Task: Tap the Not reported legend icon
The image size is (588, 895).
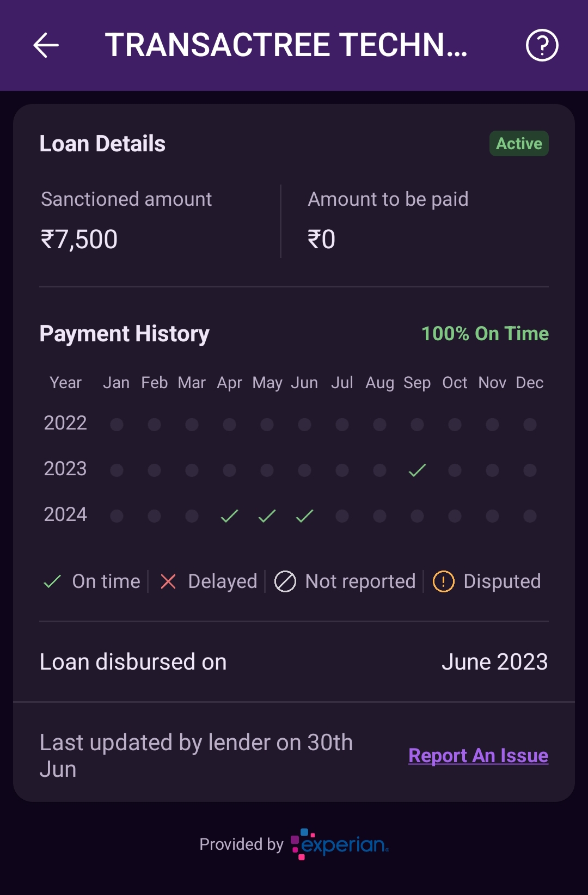Action: 285,581
